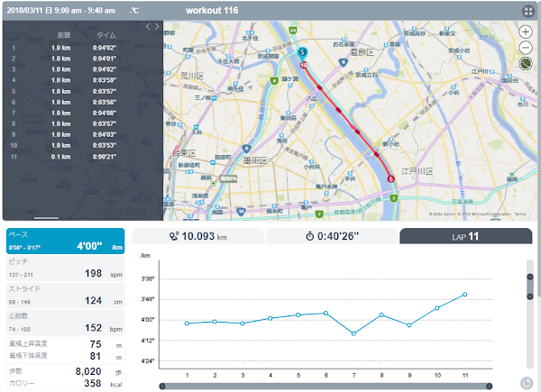The height and width of the screenshot is (392, 541).
Task: Select the 歩数 8,020 steps panel
Action: click(x=66, y=378)
